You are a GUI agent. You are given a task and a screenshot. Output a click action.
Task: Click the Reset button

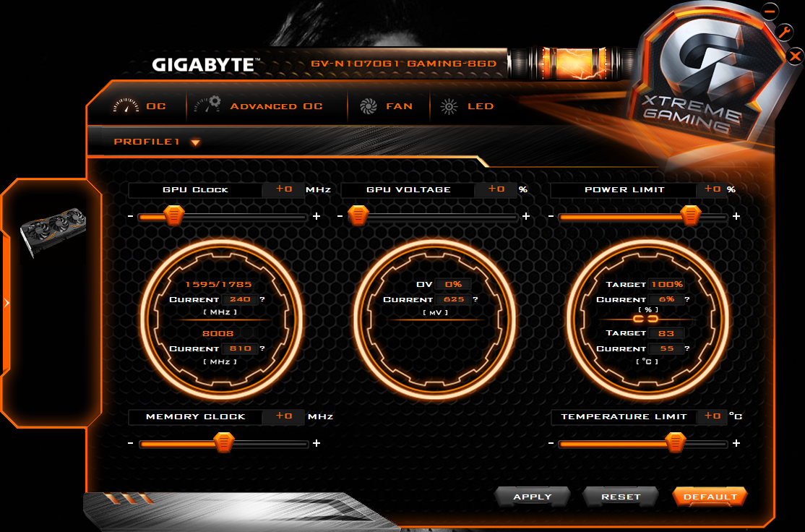click(621, 497)
